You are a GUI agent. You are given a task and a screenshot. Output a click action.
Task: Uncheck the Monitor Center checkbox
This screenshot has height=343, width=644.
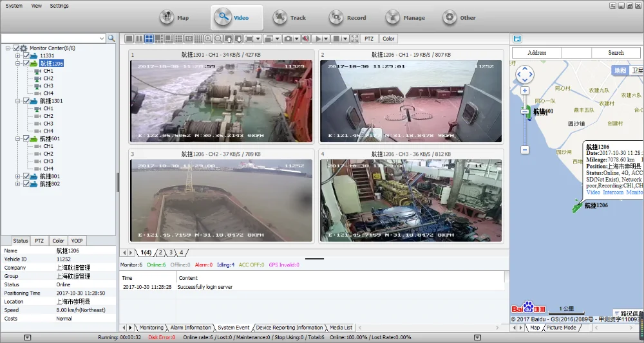pos(17,48)
